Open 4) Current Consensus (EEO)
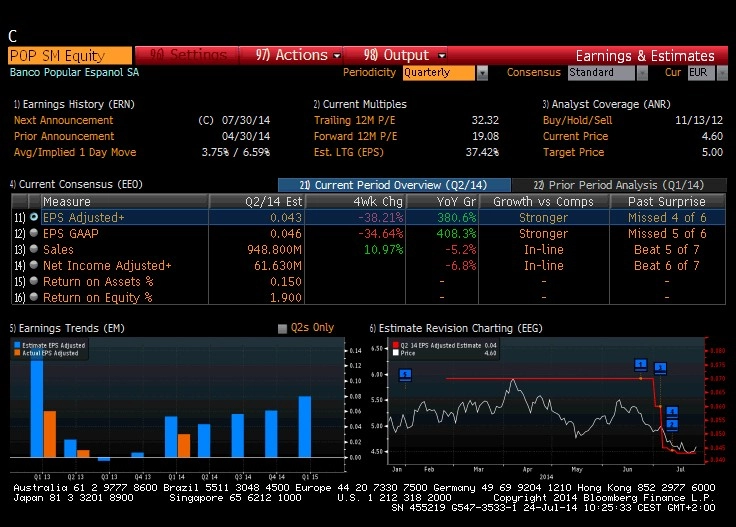Viewport: 736px width, 527px height. (x=76, y=184)
